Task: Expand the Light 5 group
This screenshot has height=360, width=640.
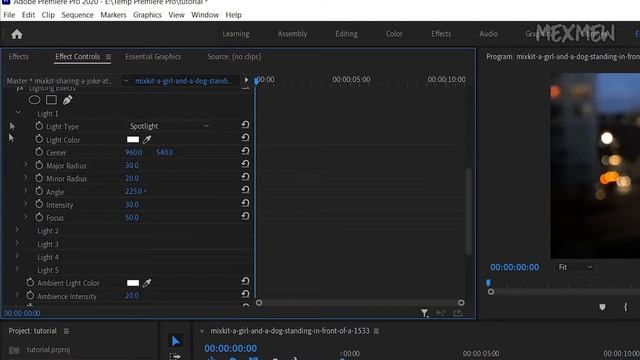Action: coord(17,269)
